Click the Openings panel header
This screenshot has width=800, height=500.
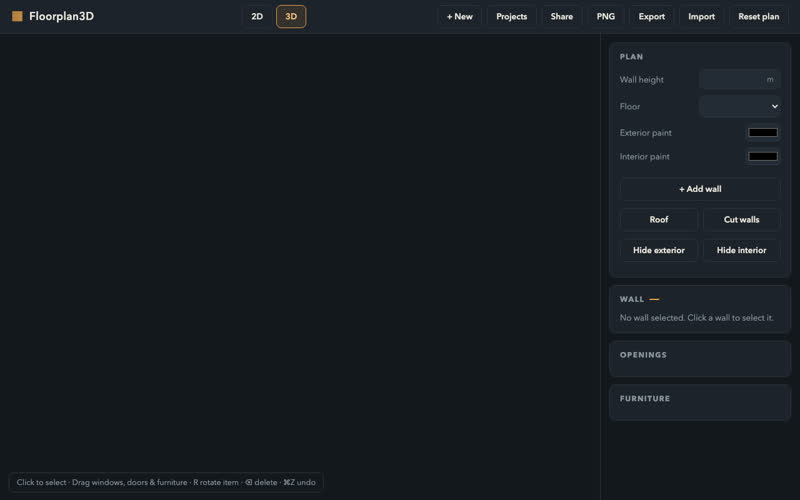pos(643,355)
